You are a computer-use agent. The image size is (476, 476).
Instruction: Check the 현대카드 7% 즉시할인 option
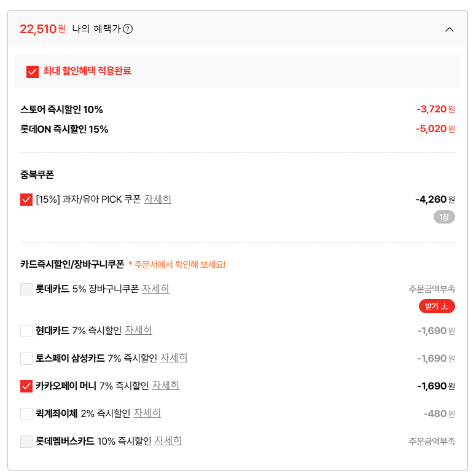point(26,331)
